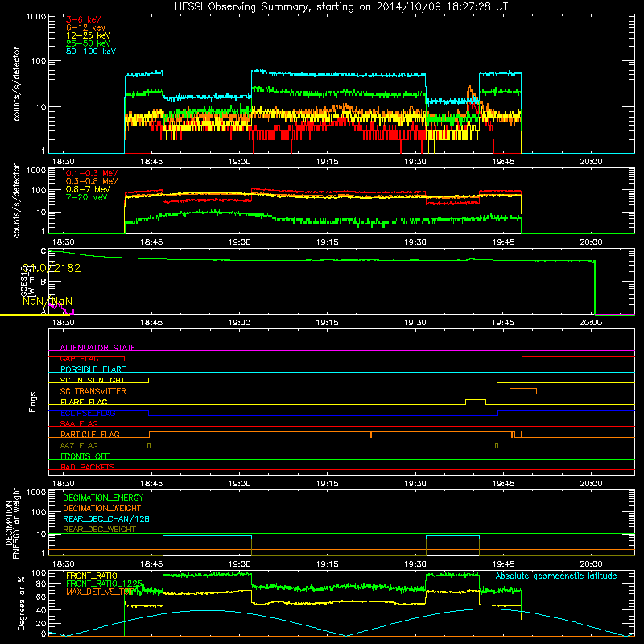
Task: Click the REAR_DEC_WEIGHT legend label
Action: coord(99,530)
